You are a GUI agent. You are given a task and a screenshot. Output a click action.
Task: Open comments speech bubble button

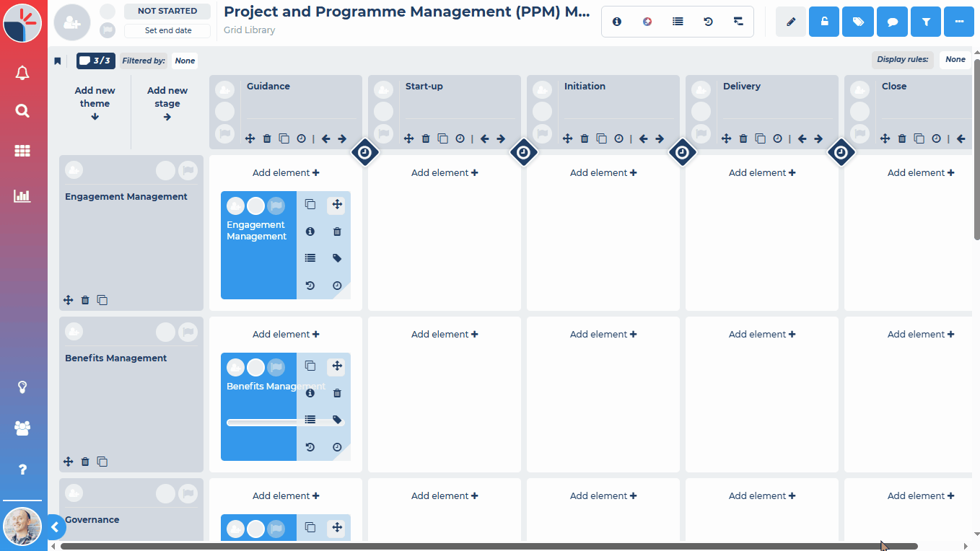(x=892, y=22)
